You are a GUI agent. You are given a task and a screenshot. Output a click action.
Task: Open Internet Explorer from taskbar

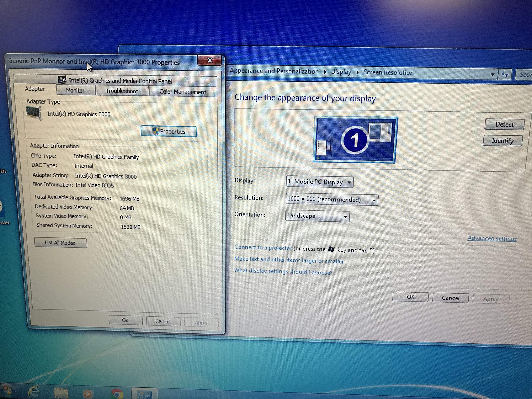click(34, 392)
